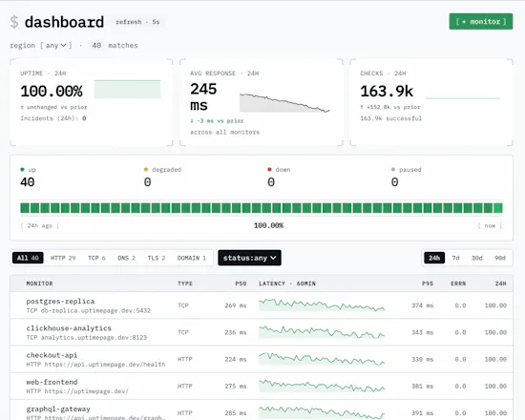Open the clickhouse-analytics monitor

point(262,332)
